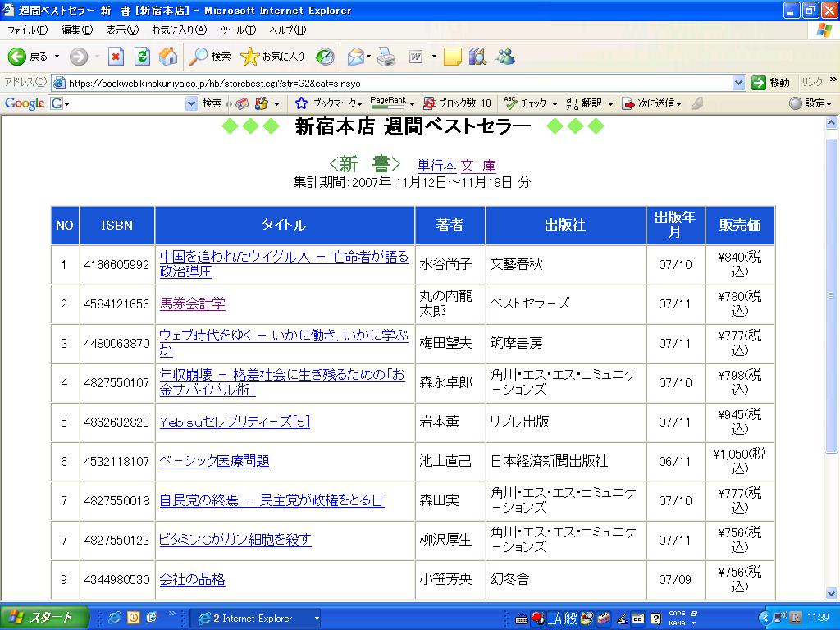Click the Mail envelope icon

tap(355, 57)
